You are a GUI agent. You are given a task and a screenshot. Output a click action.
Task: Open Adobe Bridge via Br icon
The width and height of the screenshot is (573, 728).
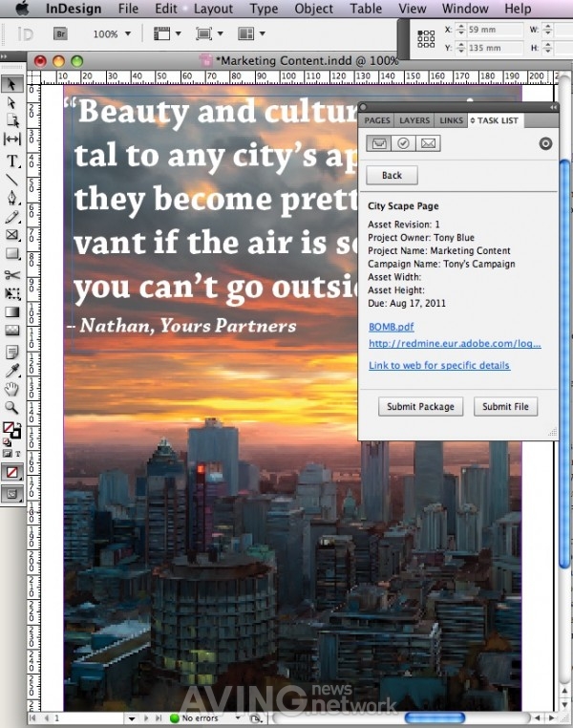tap(60, 33)
